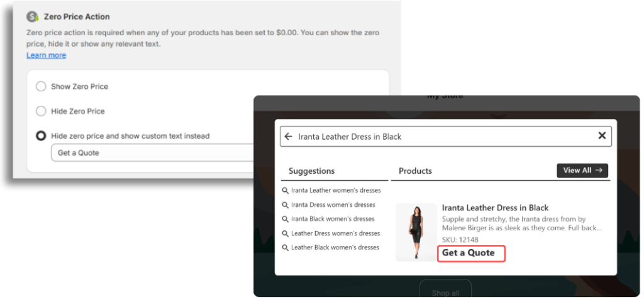644x299 pixels.
Task: Select the Hide Zero Price option
Action: 41,111
